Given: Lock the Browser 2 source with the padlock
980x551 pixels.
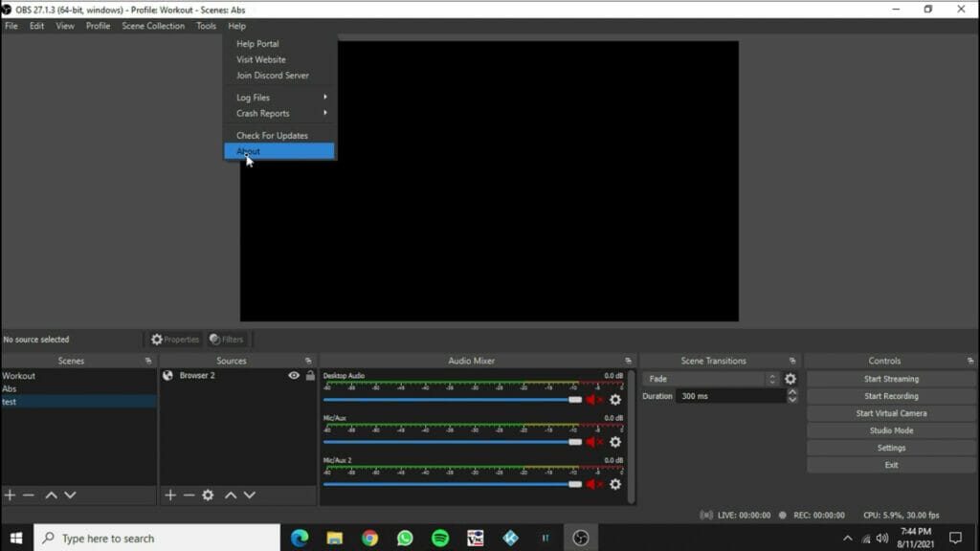Looking at the screenshot, I should (x=310, y=375).
